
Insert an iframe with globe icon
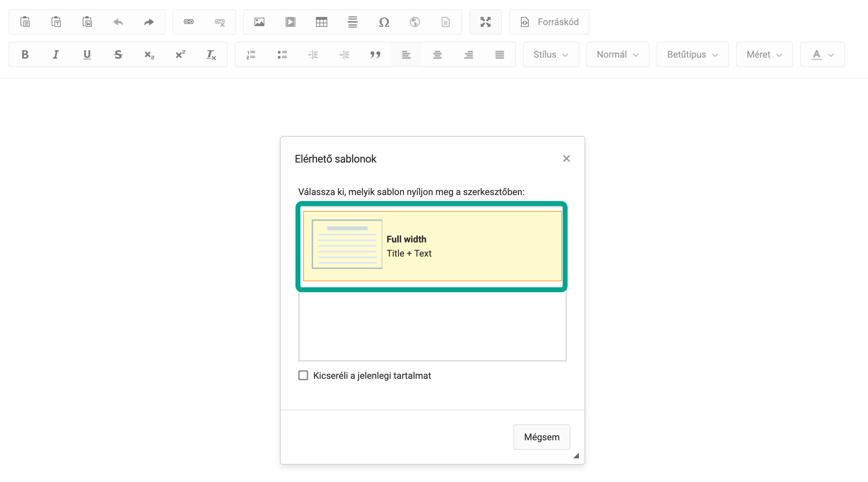(x=415, y=22)
